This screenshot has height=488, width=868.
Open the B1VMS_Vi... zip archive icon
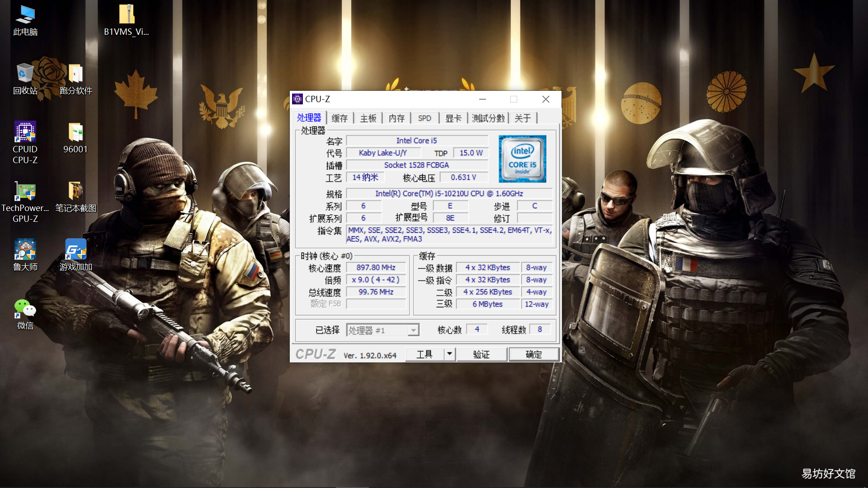click(x=126, y=20)
